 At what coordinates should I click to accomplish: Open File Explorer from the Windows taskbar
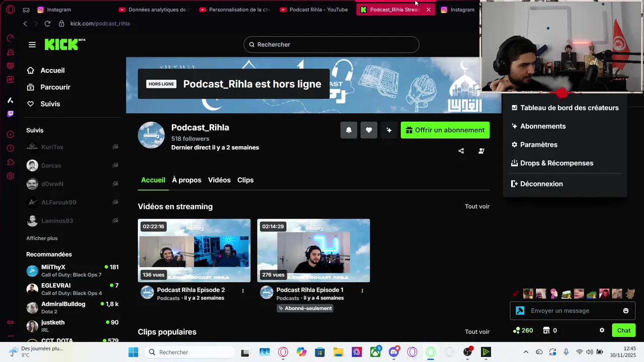coord(338,352)
